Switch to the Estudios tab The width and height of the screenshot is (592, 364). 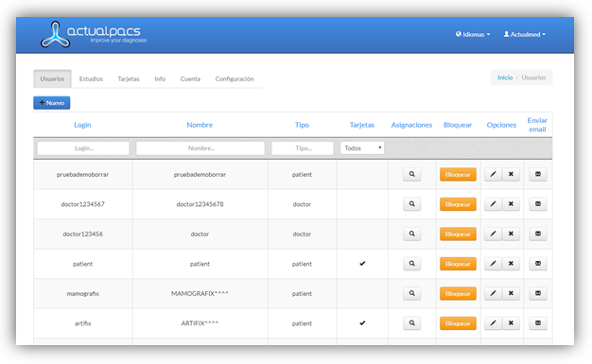(91, 78)
